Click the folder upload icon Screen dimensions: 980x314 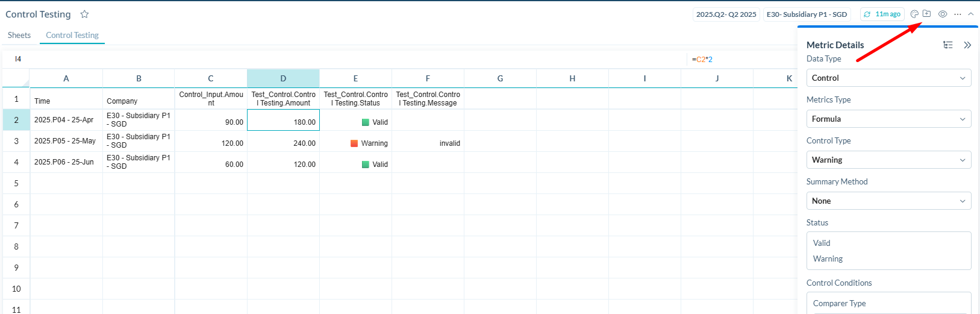click(926, 14)
